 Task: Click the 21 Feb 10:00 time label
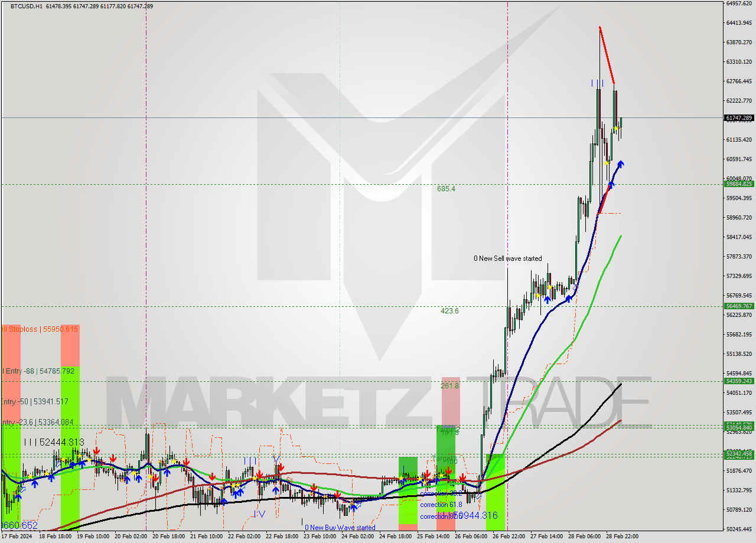click(206, 537)
